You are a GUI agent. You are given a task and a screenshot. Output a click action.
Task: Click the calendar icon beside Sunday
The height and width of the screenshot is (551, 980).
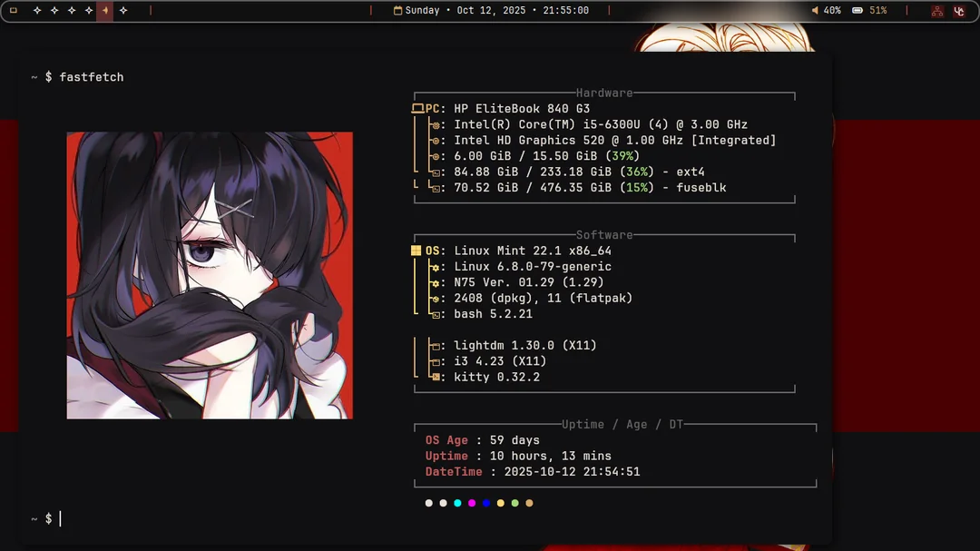(397, 11)
